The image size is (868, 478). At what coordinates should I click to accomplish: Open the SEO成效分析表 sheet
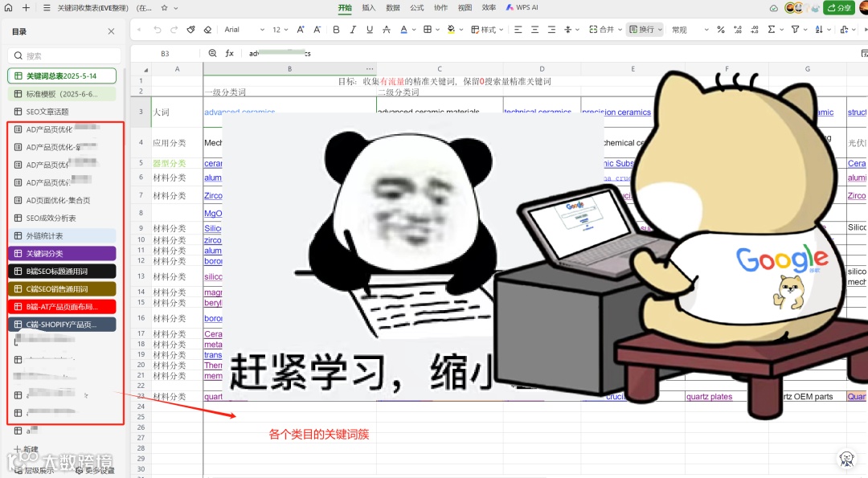coord(62,218)
